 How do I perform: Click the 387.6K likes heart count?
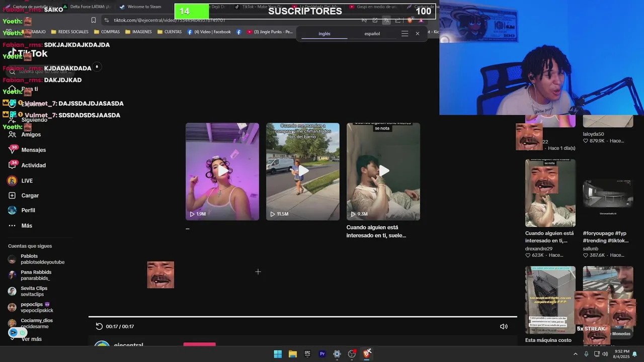[x=594, y=255]
